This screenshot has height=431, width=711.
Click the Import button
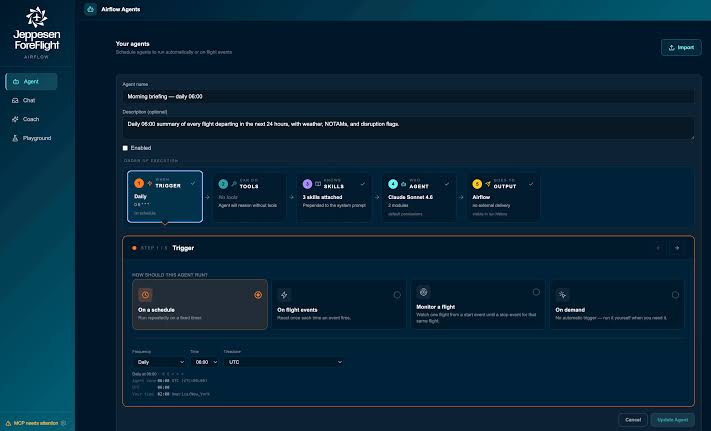pos(681,48)
